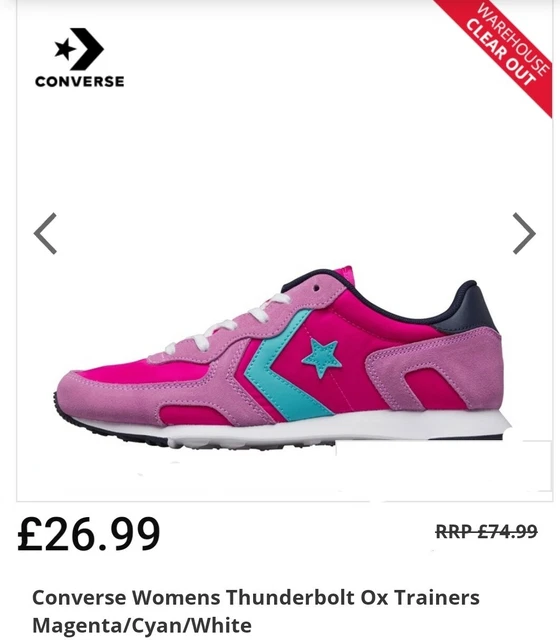This screenshot has width=560, height=640.
Task: Click the CONVERSE wordmark under the logo
Action: [80, 81]
